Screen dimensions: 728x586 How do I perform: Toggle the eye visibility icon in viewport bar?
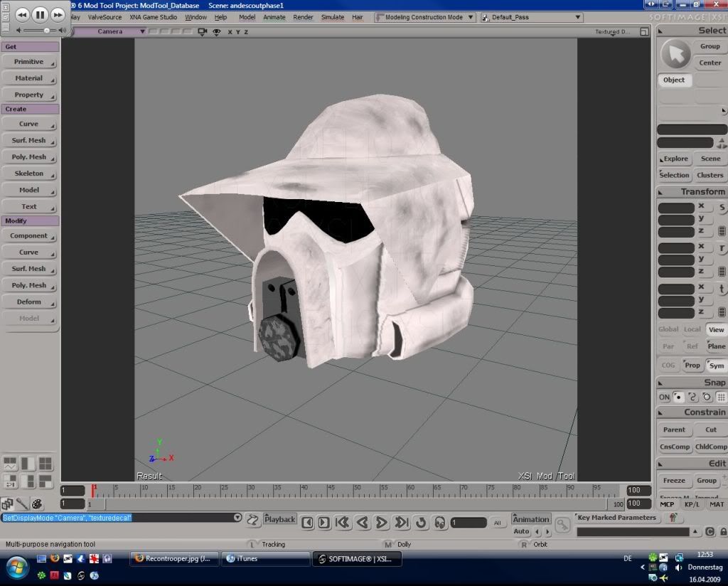216,31
